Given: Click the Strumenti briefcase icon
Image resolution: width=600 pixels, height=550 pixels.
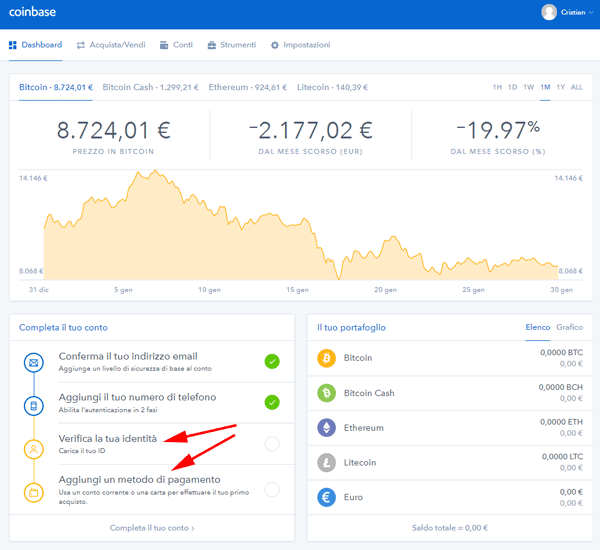Looking at the screenshot, I should point(212,45).
